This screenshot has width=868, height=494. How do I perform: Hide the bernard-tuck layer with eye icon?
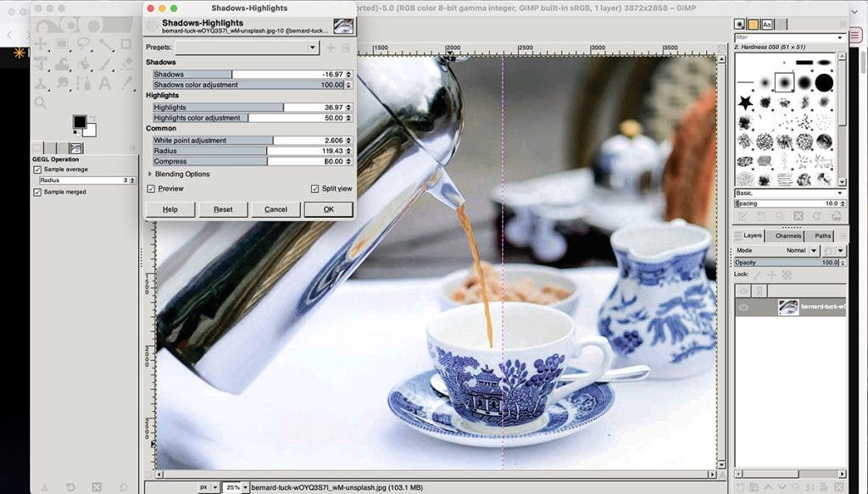[x=743, y=308]
